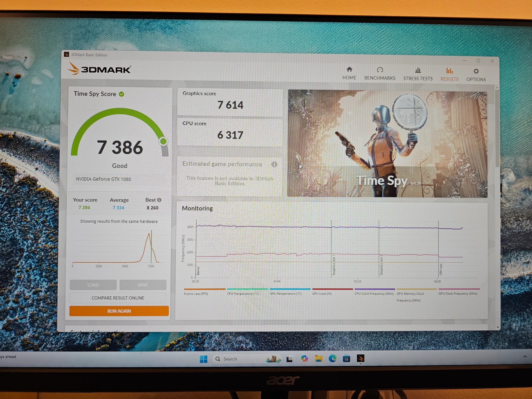Click info icon beside Best score
This screenshot has height=399, width=532.
coord(159,200)
